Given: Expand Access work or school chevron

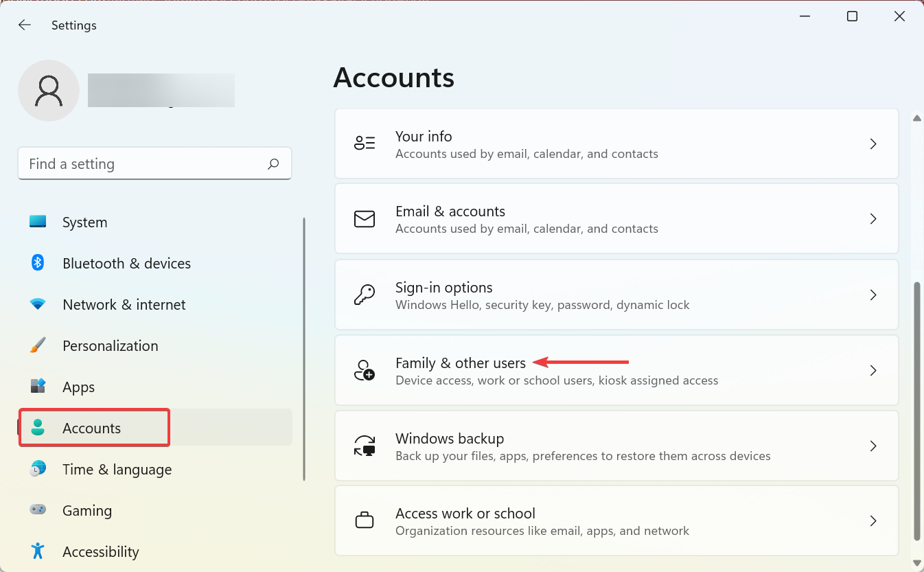Looking at the screenshot, I should 873,520.
